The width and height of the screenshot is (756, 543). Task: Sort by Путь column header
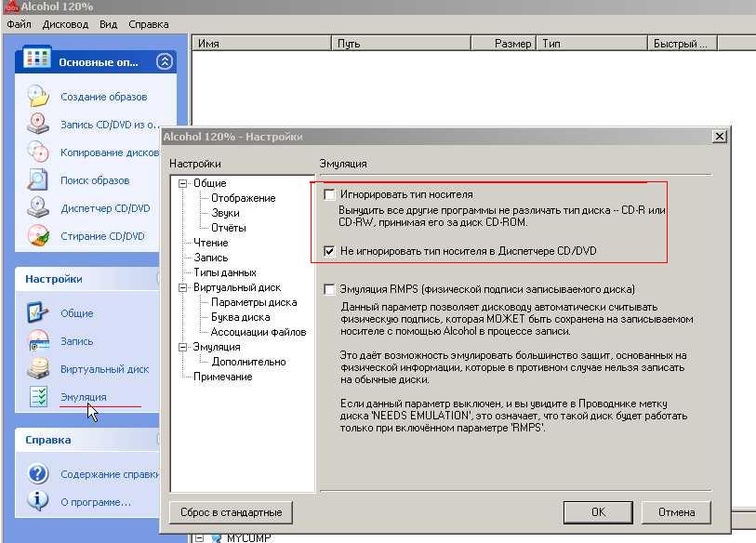(401, 44)
